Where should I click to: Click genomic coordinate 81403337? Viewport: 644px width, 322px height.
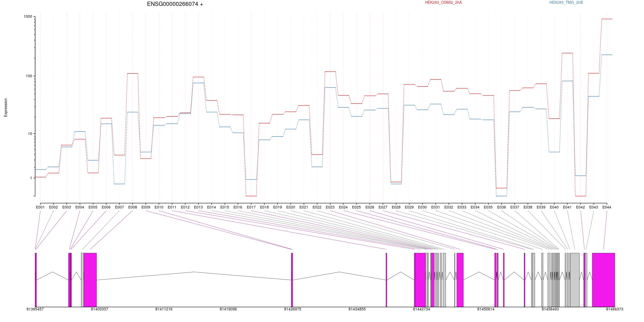(x=99, y=309)
